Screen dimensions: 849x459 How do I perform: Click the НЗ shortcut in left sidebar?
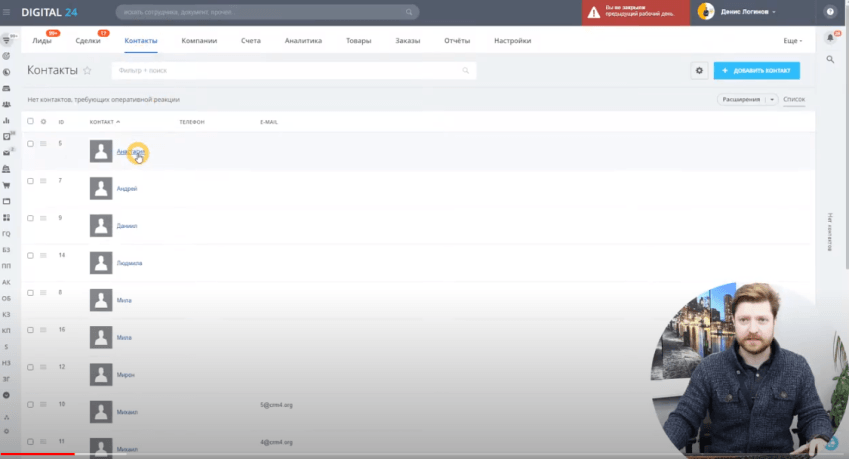coord(6,363)
